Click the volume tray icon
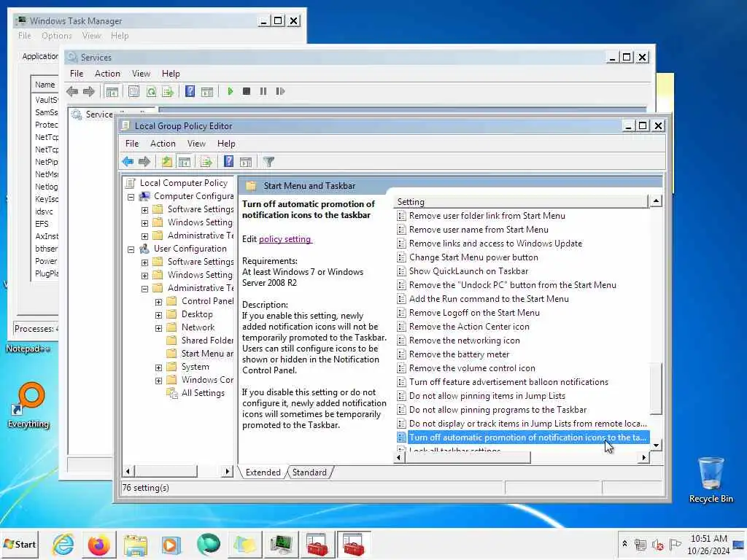 pyautogui.click(x=658, y=544)
